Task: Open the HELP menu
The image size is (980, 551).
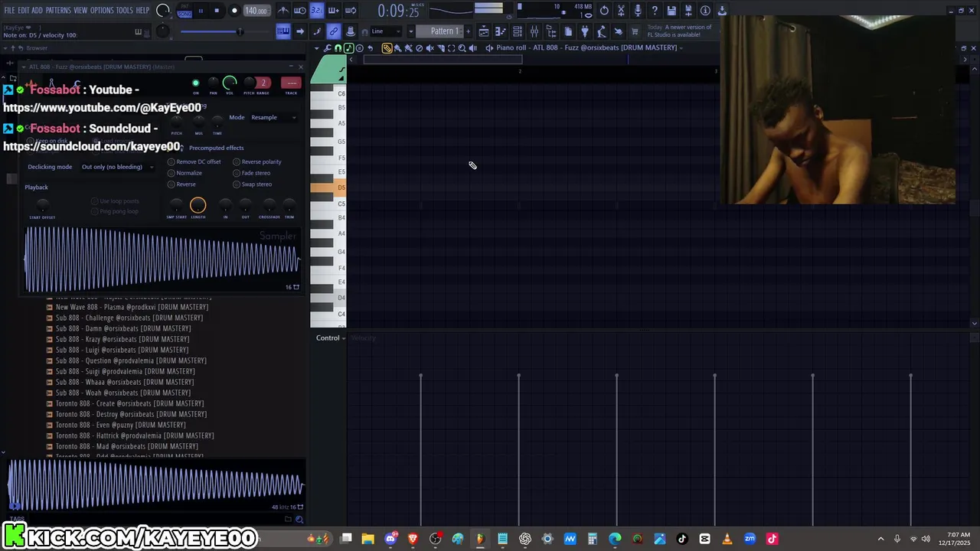Action: [143, 11]
